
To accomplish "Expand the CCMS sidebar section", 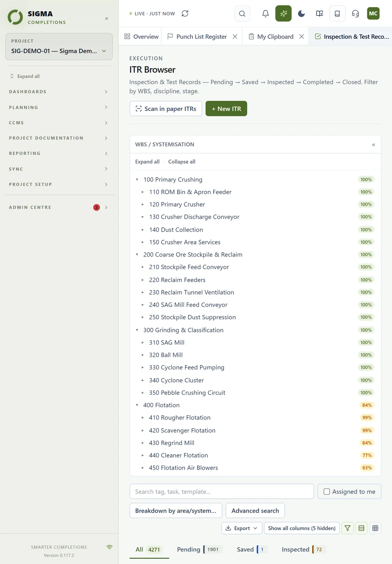I will [x=58, y=123].
